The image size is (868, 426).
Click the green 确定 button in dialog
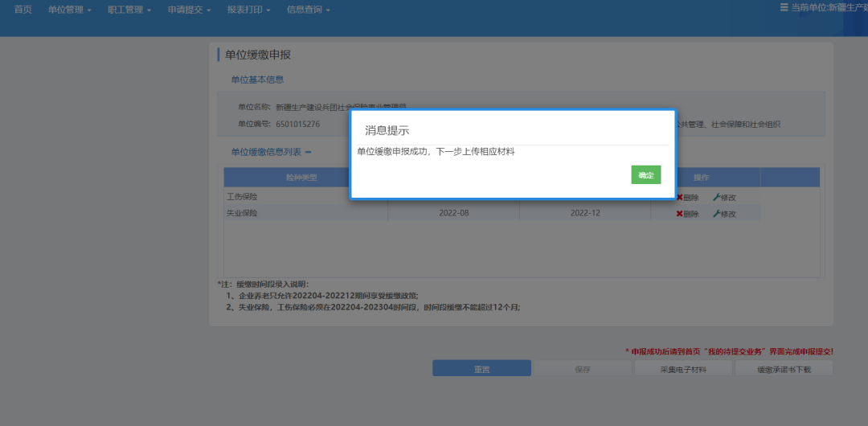[x=645, y=175]
